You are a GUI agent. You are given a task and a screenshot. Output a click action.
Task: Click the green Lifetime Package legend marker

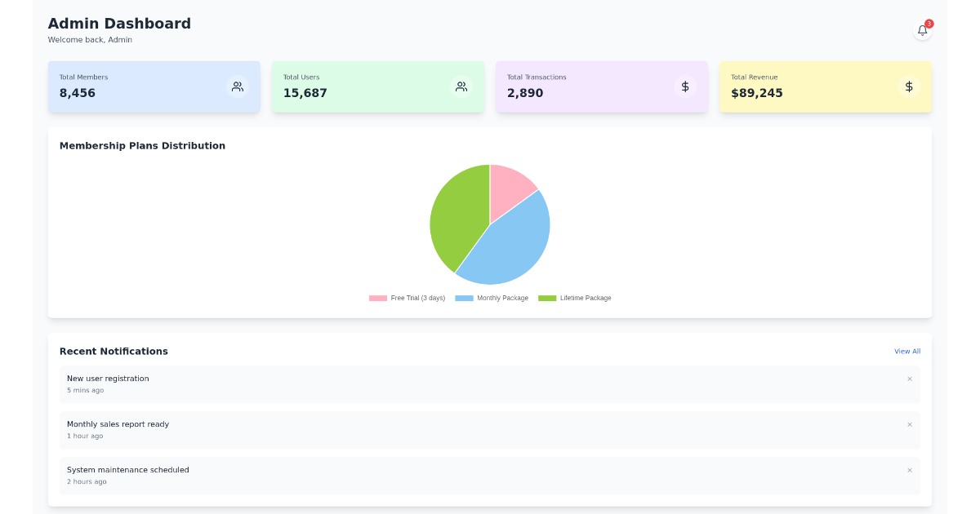point(547,298)
